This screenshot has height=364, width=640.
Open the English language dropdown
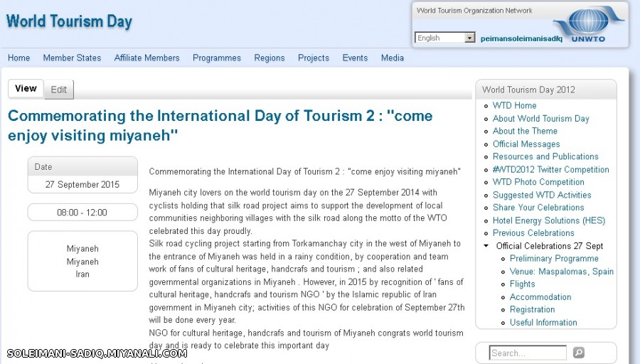pos(445,38)
